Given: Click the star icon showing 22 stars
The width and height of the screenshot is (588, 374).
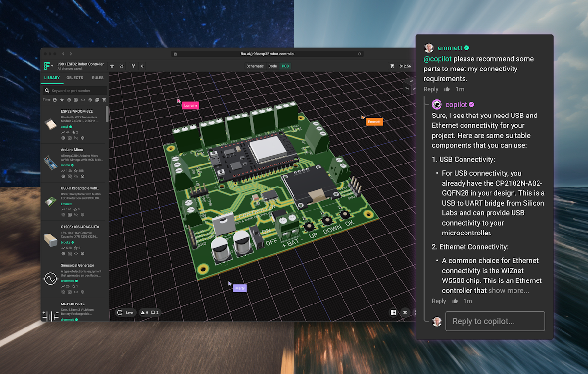Looking at the screenshot, I should click(x=117, y=66).
